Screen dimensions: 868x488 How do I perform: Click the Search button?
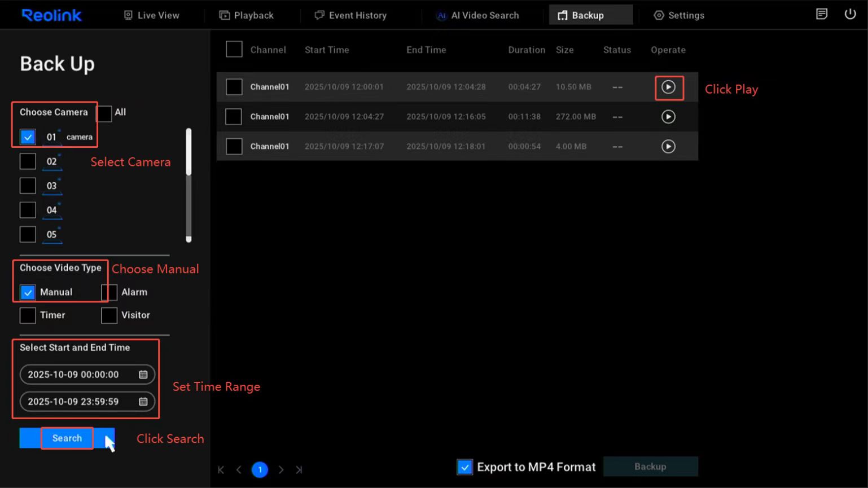point(67,438)
